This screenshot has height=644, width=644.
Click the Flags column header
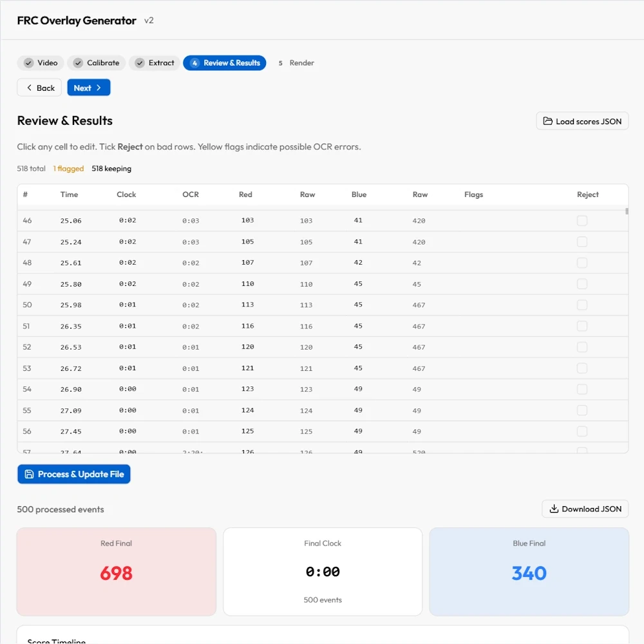pyautogui.click(x=473, y=194)
